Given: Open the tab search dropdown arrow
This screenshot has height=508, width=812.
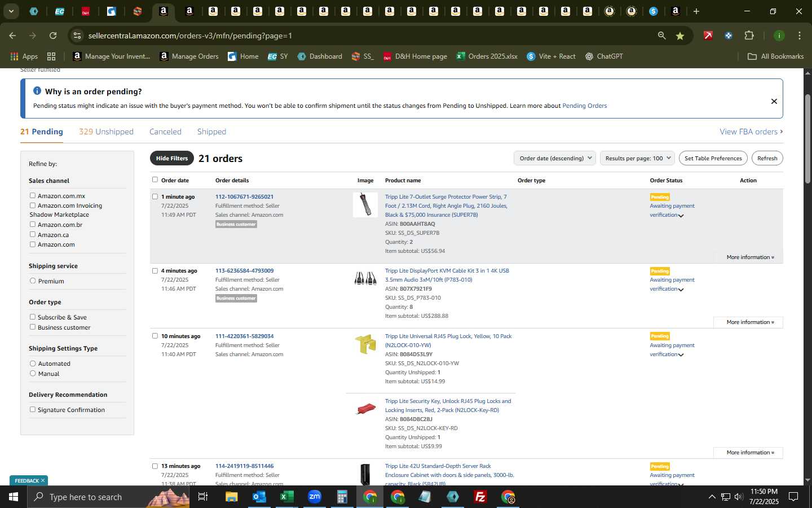Looking at the screenshot, I should click(x=11, y=11).
